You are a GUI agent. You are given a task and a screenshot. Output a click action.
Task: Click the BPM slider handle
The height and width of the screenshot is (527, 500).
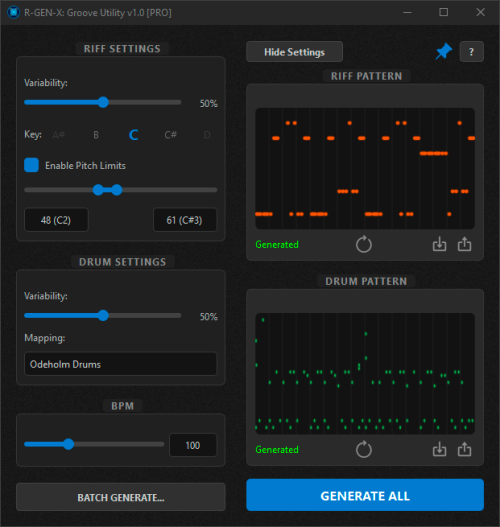tap(69, 444)
